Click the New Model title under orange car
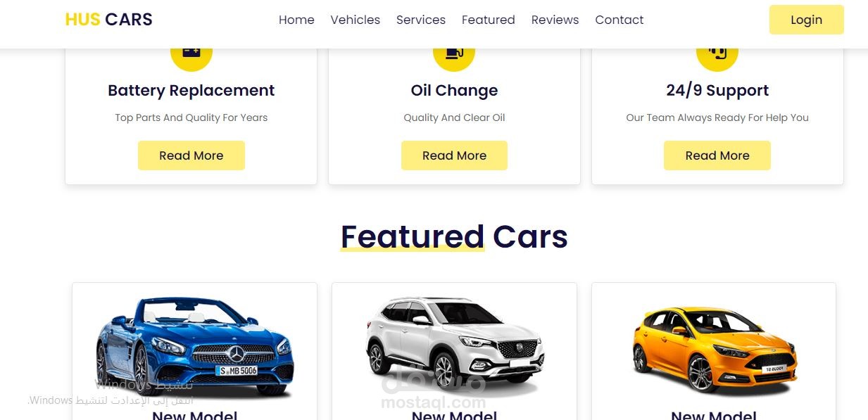The height and width of the screenshot is (420, 868). (x=714, y=415)
